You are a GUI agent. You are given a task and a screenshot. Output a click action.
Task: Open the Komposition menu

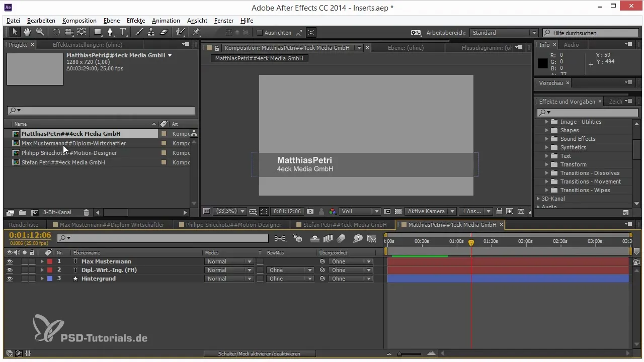pos(79,21)
